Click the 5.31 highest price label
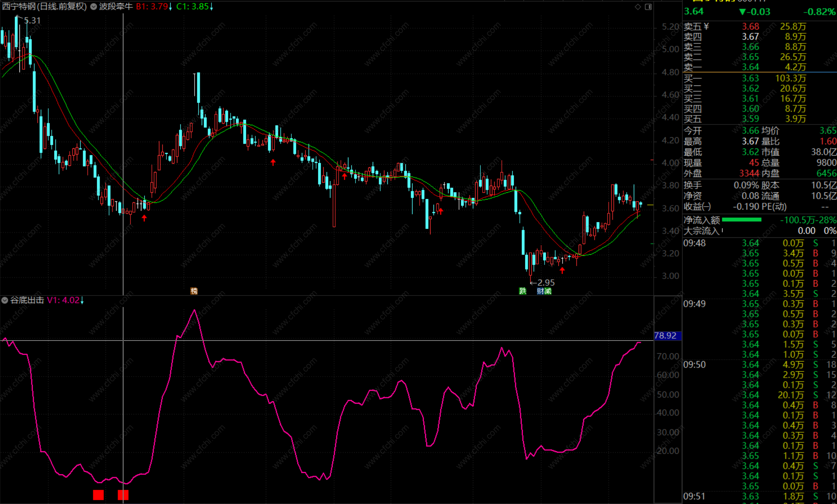Image resolution: width=837 pixels, height=504 pixels. coord(32,21)
